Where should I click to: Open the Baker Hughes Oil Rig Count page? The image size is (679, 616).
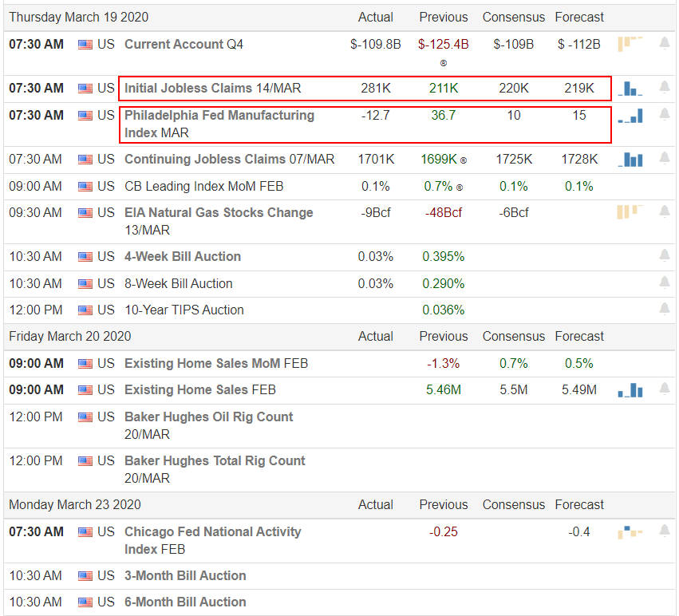tap(208, 417)
